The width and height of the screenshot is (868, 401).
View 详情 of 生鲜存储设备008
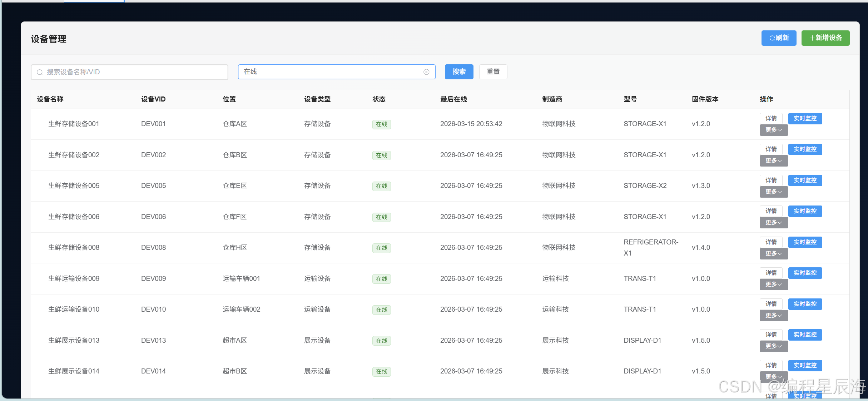(x=771, y=242)
